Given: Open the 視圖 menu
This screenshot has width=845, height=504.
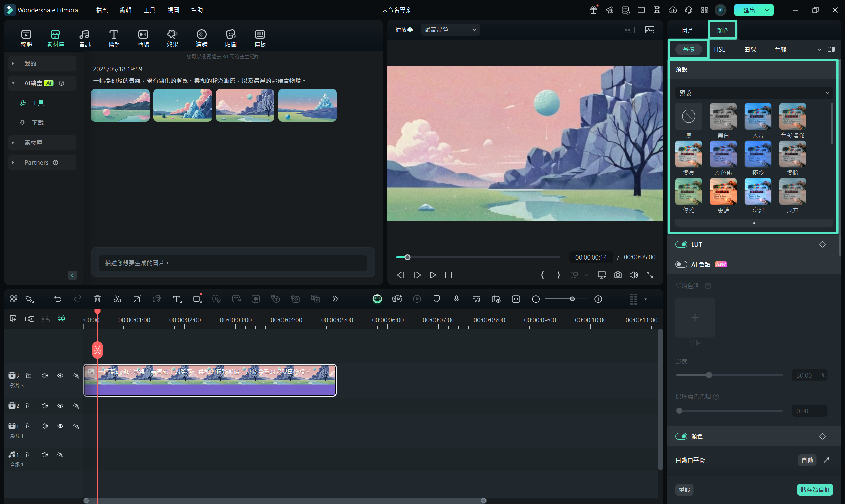Looking at the screenshot, I should 173,10.
